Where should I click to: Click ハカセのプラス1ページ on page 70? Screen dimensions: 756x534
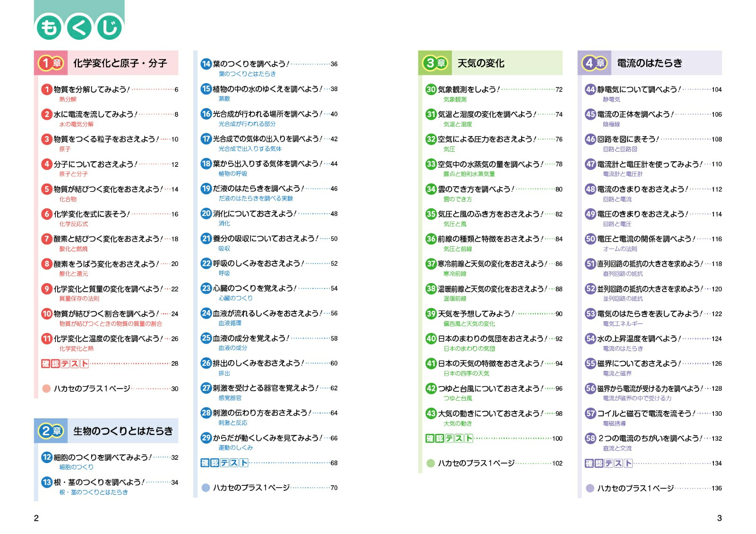(251, 488)
